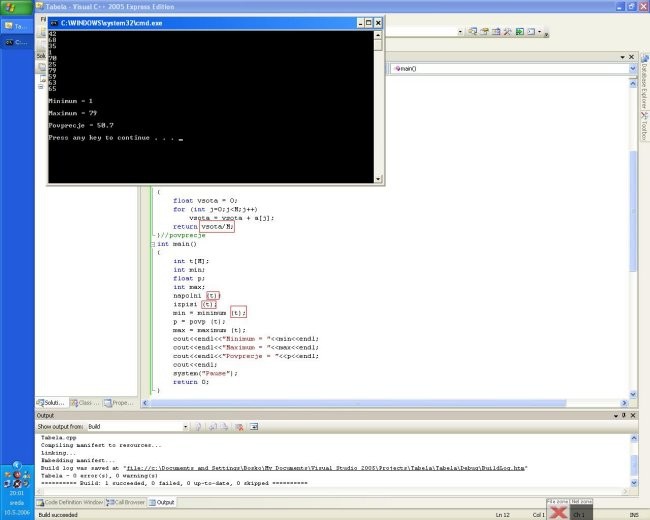Click the cmd.exe console scroll-down arrow
Screen dimensions: 650x520
pos(378,179)
